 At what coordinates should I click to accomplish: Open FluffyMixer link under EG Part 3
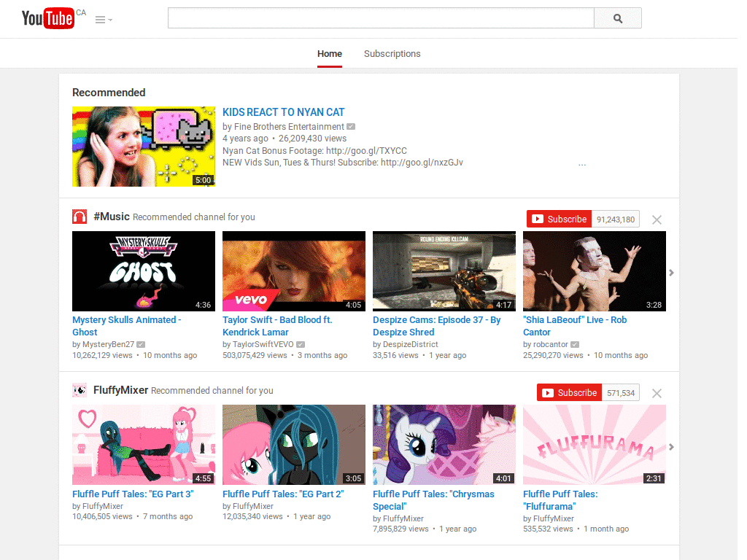click(102, 506)
